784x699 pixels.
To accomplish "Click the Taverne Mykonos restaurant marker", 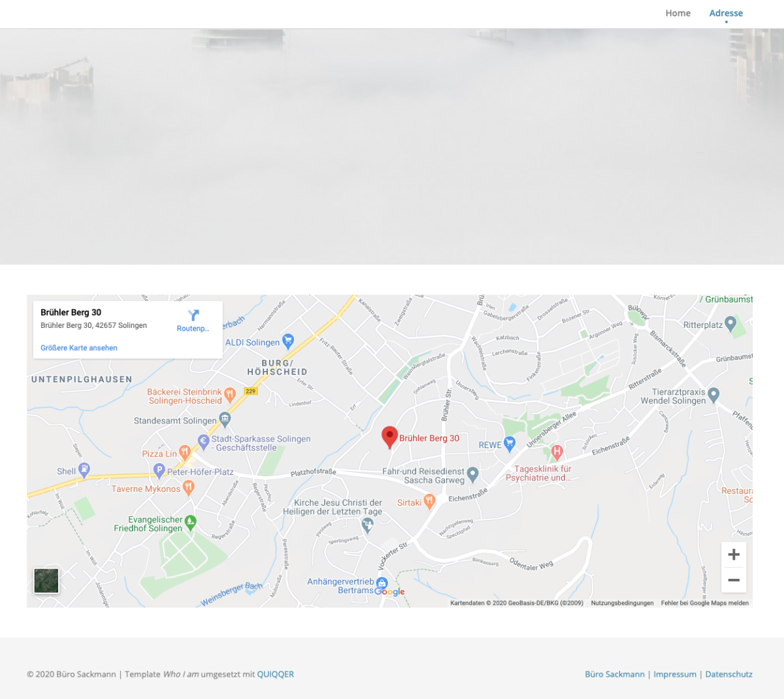I will click(189, 487).
